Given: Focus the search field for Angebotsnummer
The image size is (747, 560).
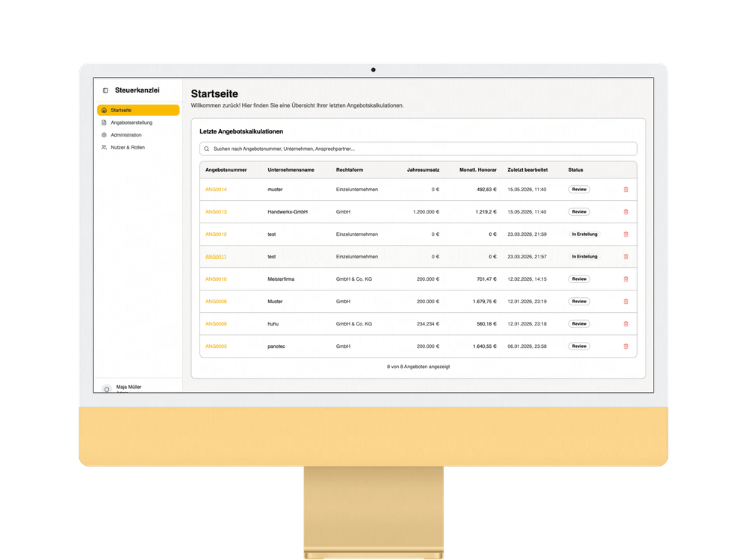Looking at the screenshot, I should tap(418, 149).
